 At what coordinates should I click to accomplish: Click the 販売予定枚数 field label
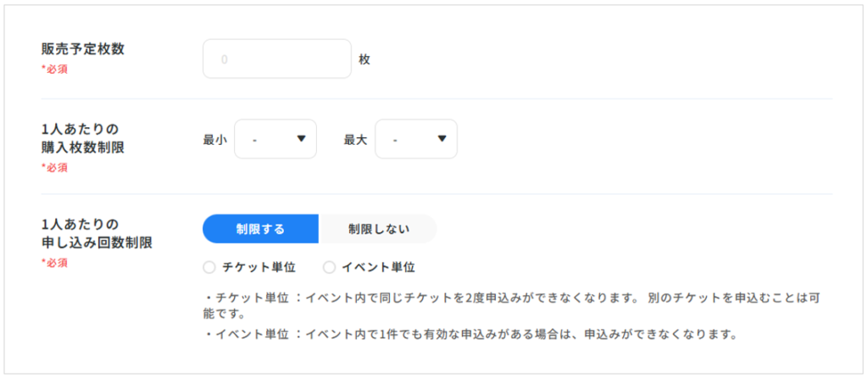(83, 49)
